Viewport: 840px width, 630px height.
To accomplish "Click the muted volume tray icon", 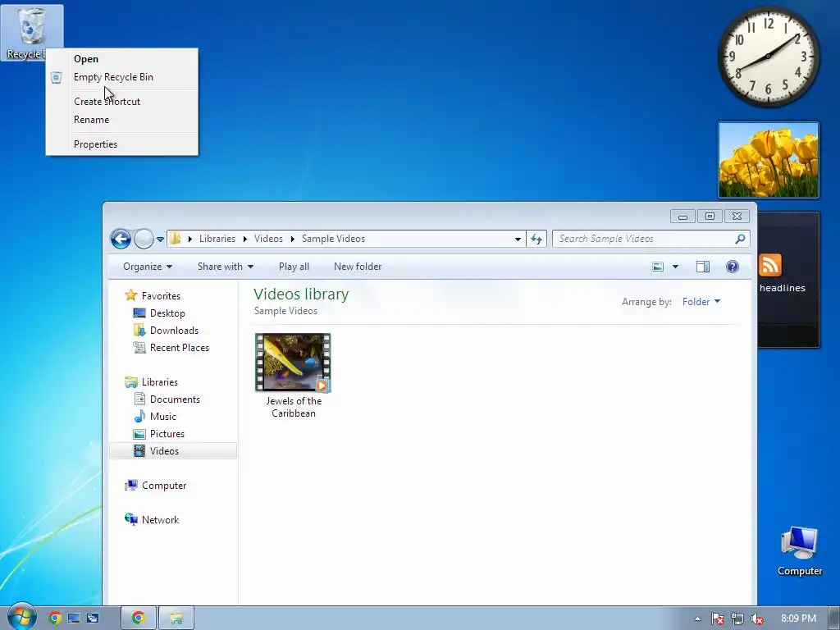I will [x=757, y=619].
